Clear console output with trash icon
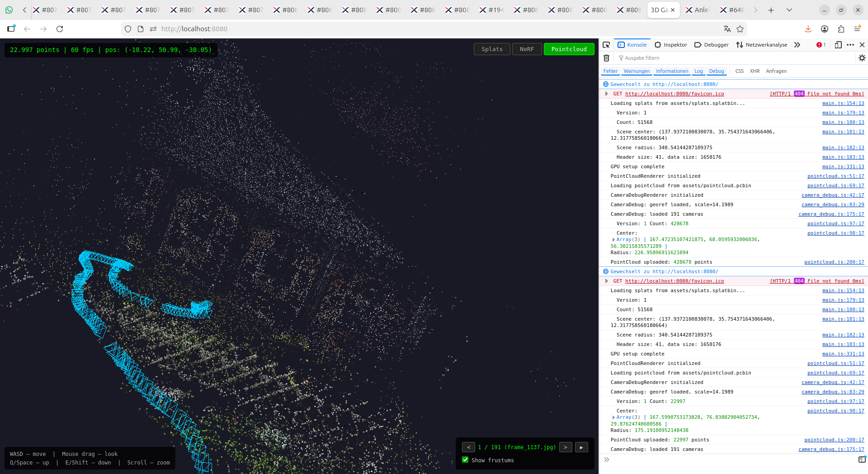This screenshot has height=474, width=868. coord(607,58)
